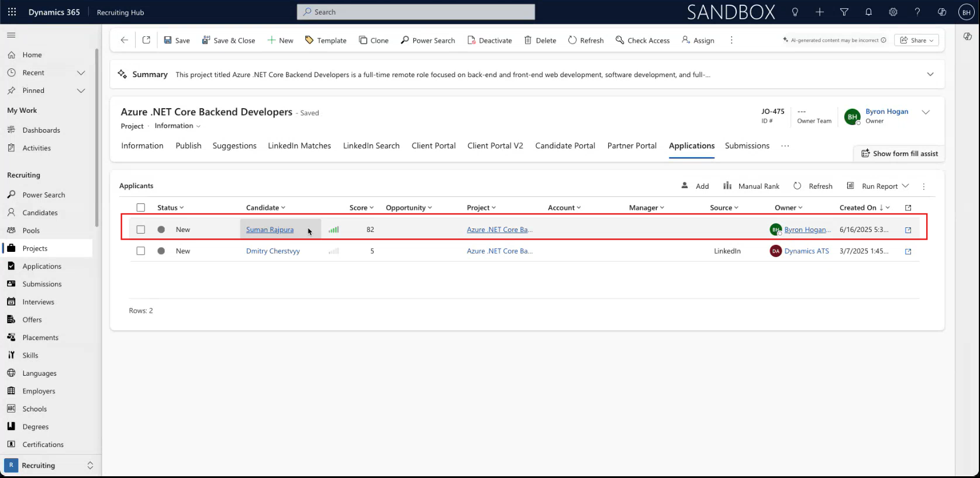This screenshot has height=478, width=980.
Task: Toggle the hamburger site map menu
Action: click(x=11, y=35)
